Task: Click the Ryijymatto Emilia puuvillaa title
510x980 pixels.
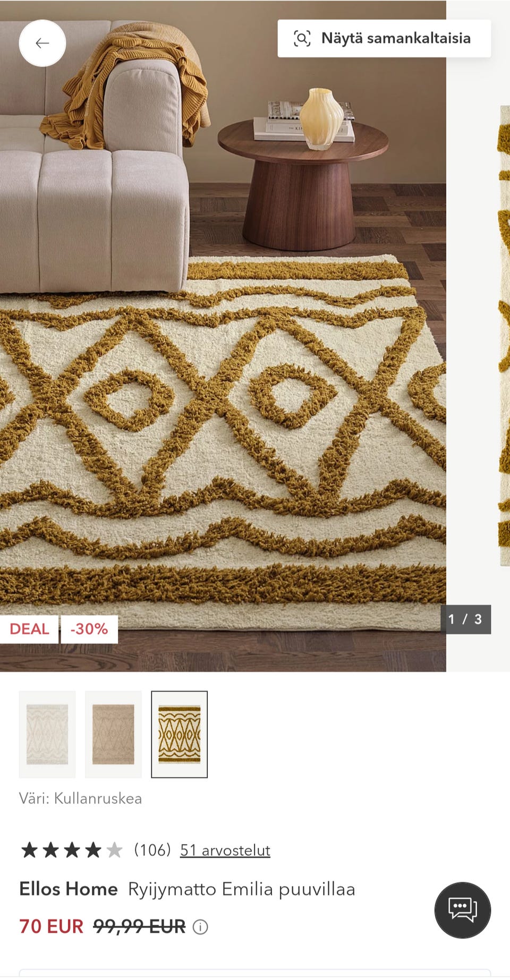Action: tap(242, 889)
